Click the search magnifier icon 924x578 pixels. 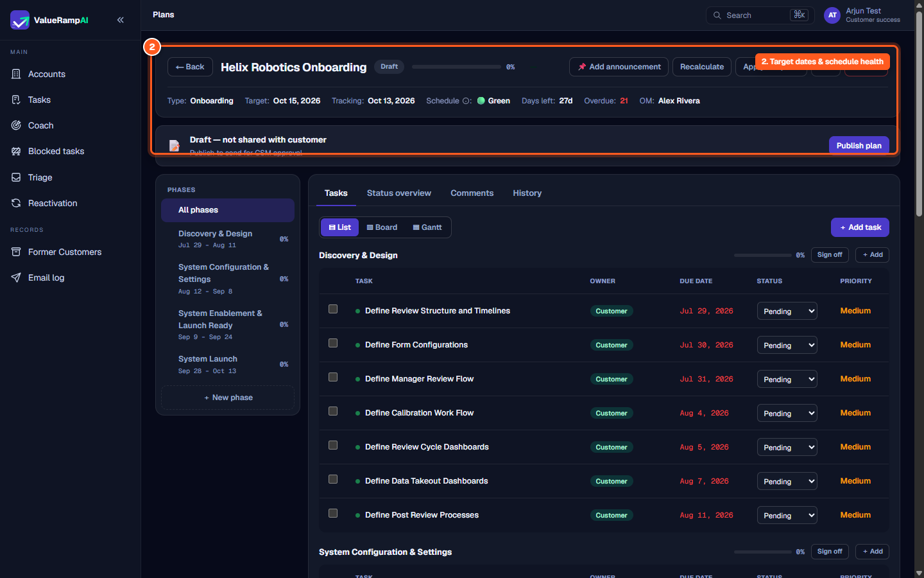(x=717, y=15)
